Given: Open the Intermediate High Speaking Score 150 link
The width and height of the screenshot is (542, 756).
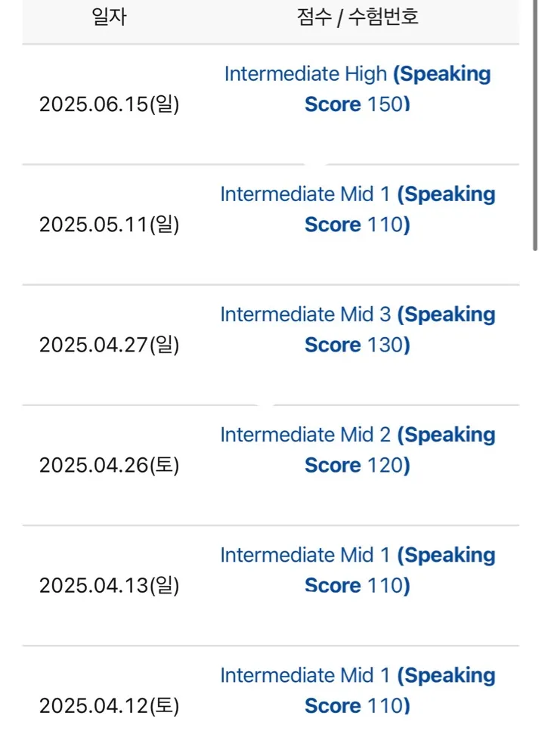Looking at the screenshot, I should [358, 88].
